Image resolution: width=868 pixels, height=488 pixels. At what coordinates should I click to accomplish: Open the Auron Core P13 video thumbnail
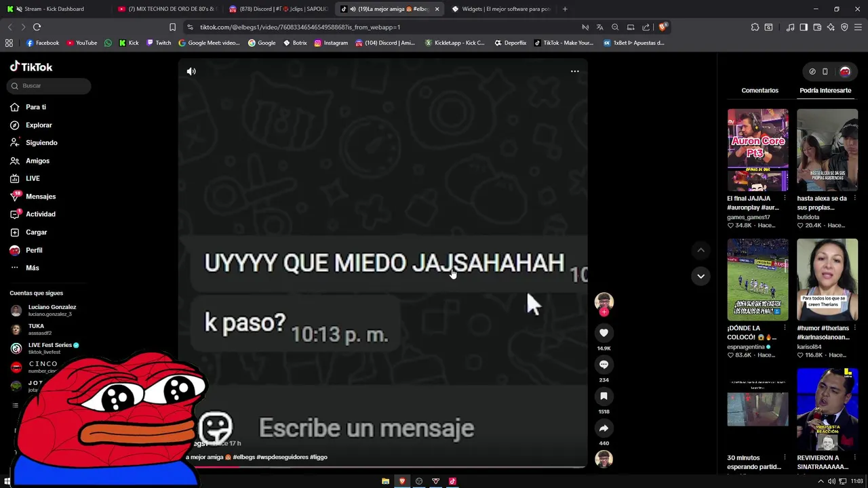pos(757,150)
